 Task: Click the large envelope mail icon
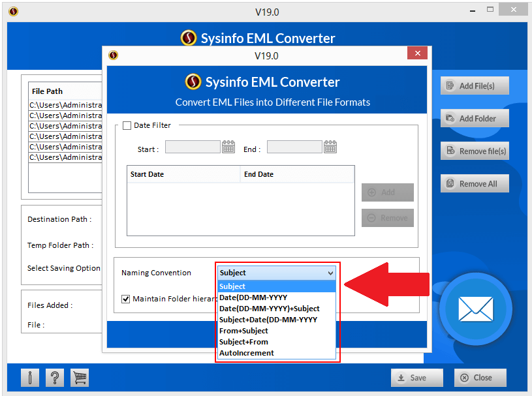tap(476, 309)
